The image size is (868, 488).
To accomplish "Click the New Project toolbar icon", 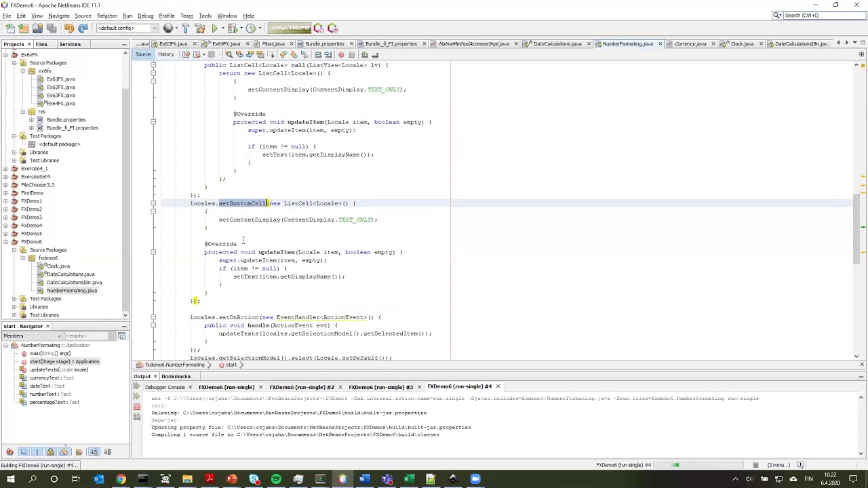I will (x=24, y=28).
